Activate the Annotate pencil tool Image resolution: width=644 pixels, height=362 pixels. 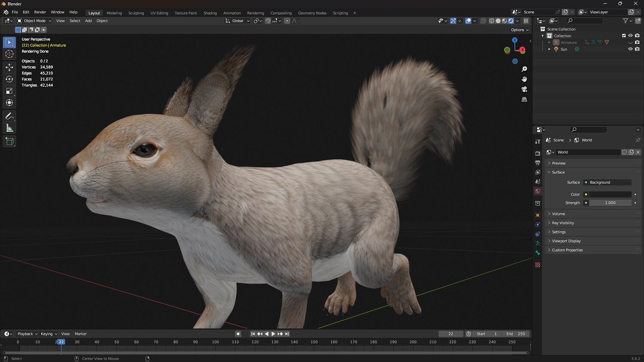point(9,116)
